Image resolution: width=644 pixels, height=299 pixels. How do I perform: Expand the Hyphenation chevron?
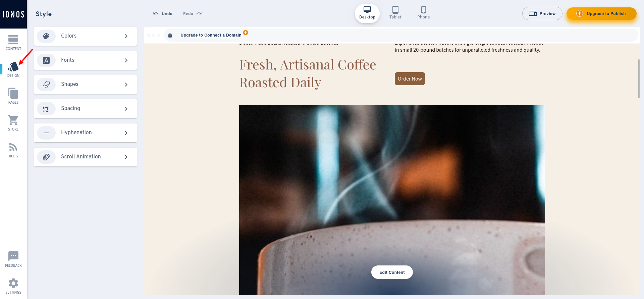click(126, 133)
